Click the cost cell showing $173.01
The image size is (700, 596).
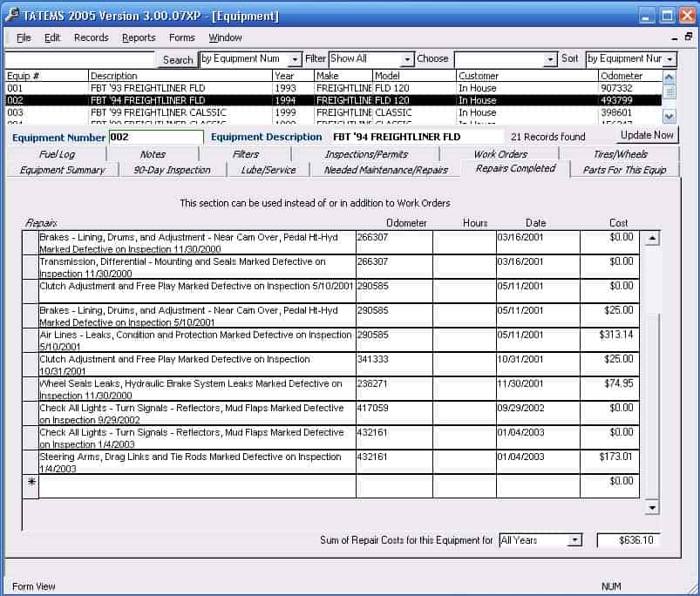[x=610, y=462]
